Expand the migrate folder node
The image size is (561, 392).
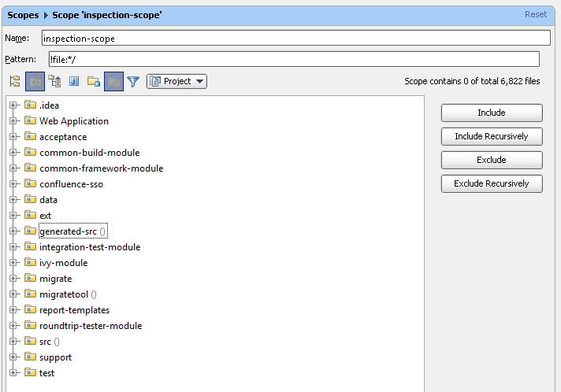click(x=13, y=278)
